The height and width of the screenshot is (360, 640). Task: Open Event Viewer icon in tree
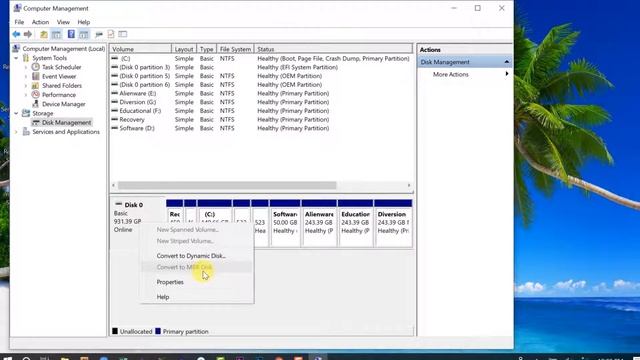(x=36, y=76)
